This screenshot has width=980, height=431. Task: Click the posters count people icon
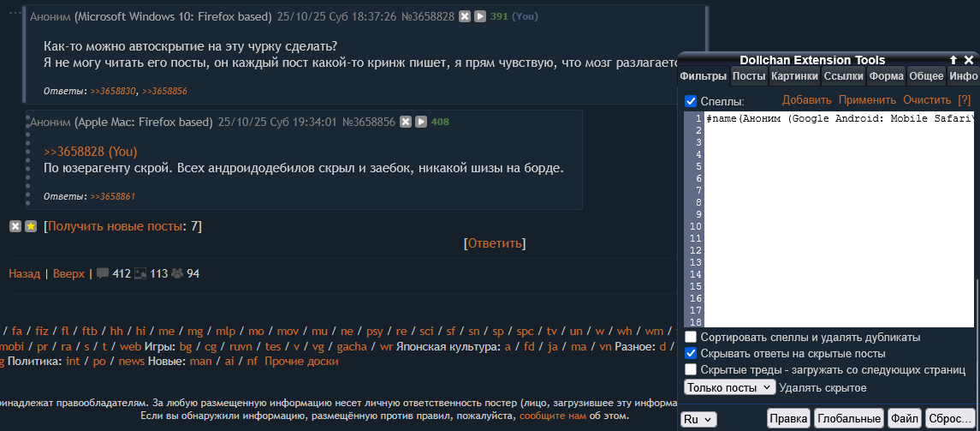pyautogui.click(x=177, y=273)
